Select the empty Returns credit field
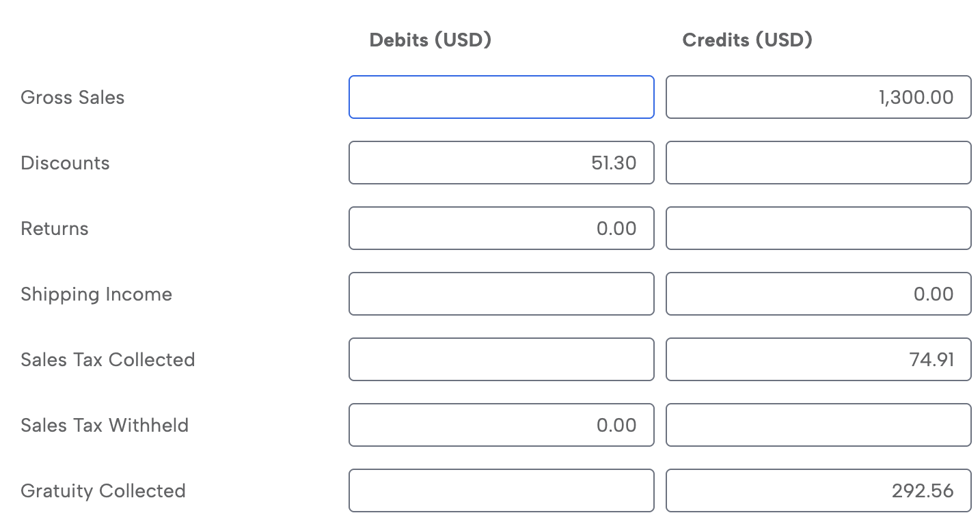 (x=818, y=228)
